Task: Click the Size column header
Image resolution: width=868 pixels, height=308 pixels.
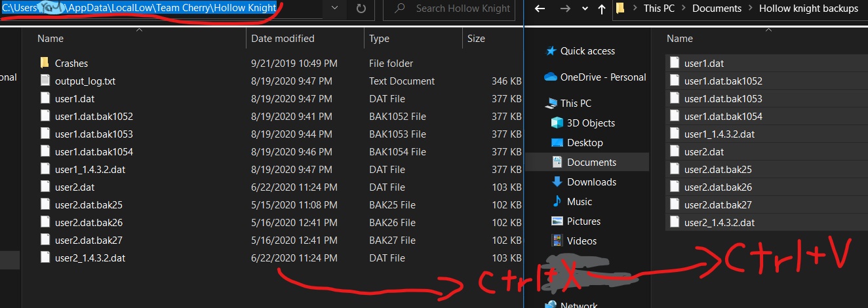Action: coord(476,39)
